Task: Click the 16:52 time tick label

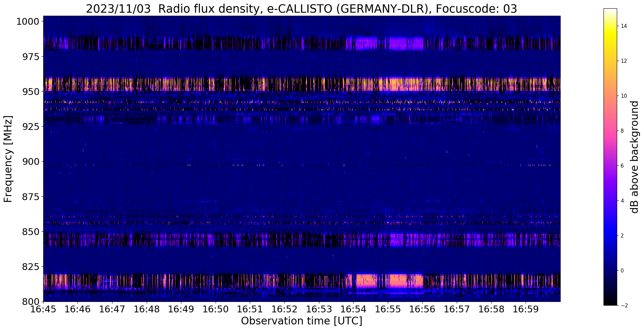Action: pos(285,309)
